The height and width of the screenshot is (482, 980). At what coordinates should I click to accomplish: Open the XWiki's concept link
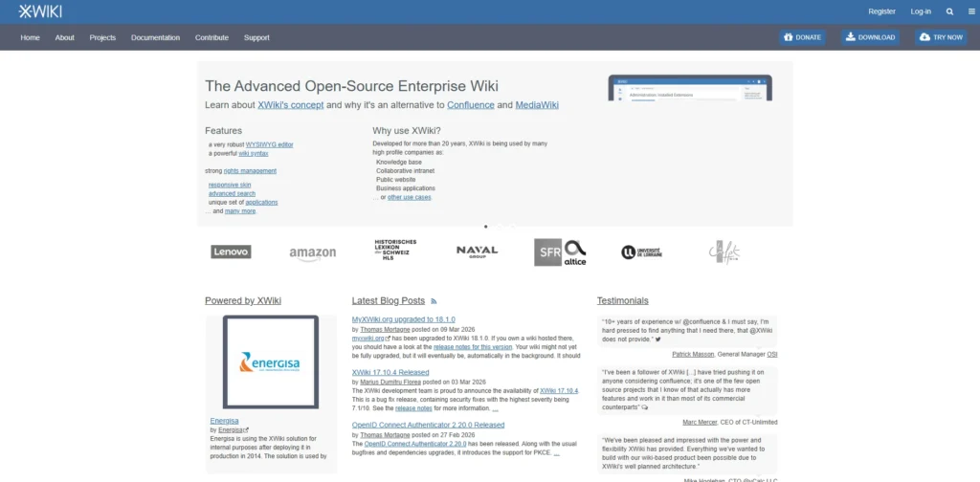point(291,105)
